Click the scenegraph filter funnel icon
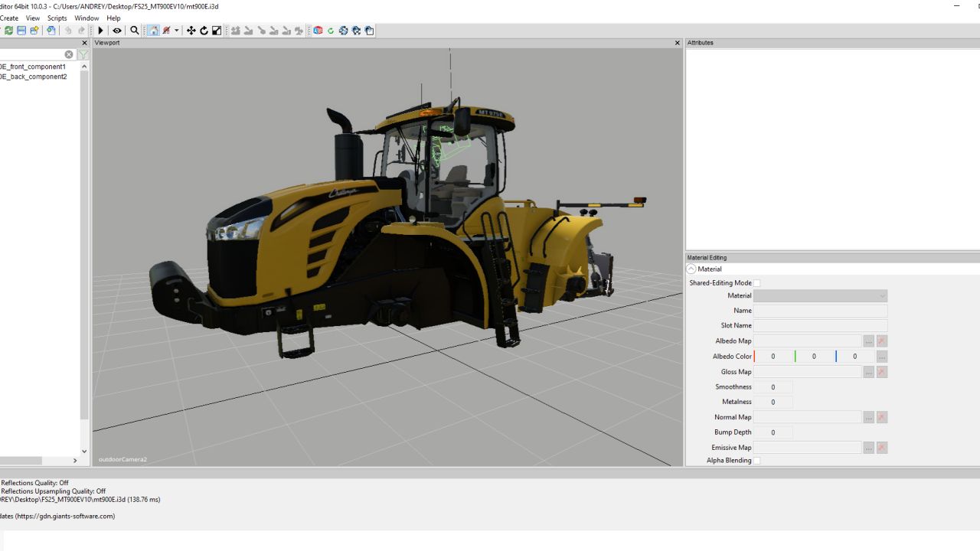Image resolution: width=980 pixels, height=551 pixels. point(83,54)
